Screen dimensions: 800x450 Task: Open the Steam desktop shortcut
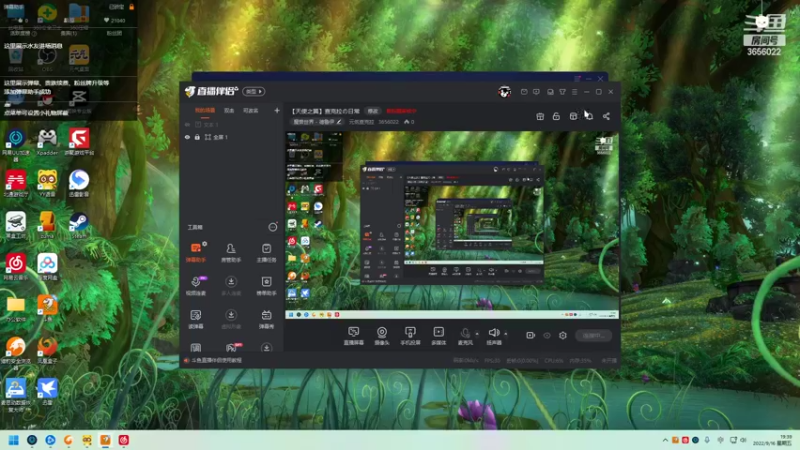pos(79,225)
